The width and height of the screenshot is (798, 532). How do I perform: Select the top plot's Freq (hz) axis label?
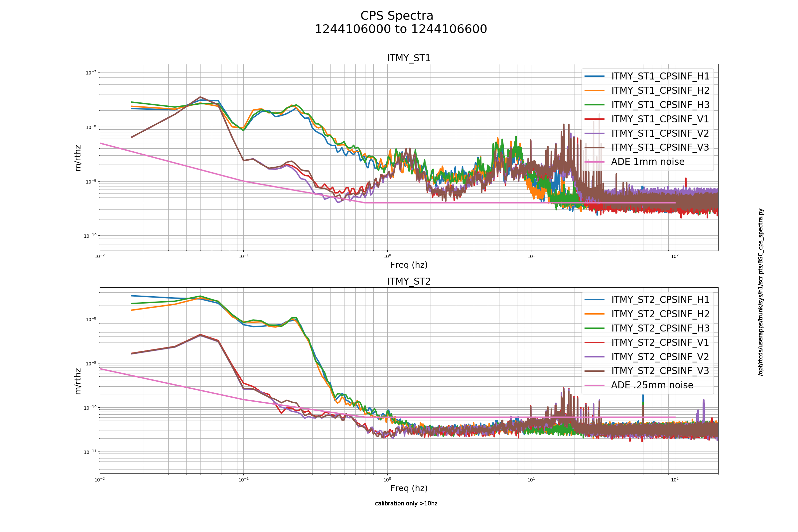[x=409, y=265]
